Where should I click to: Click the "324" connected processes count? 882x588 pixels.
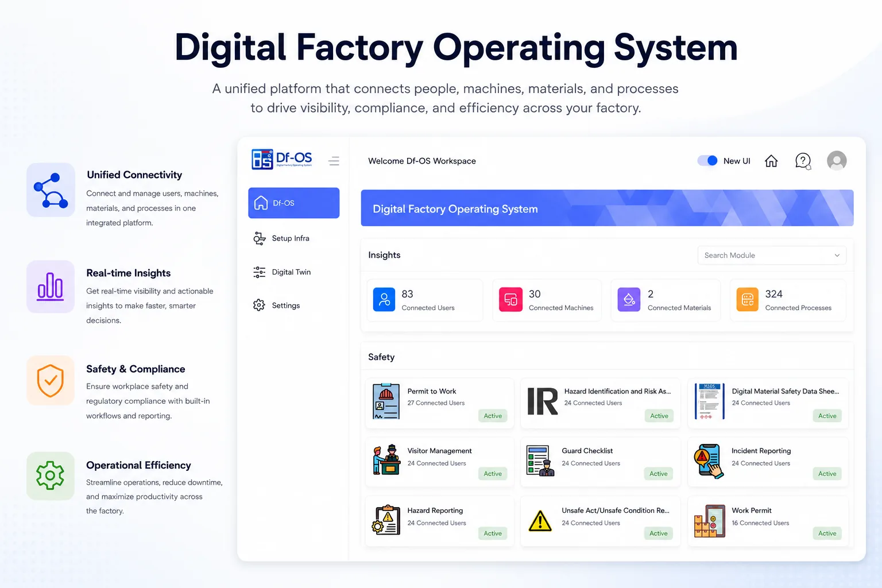[x=774, y=294]
